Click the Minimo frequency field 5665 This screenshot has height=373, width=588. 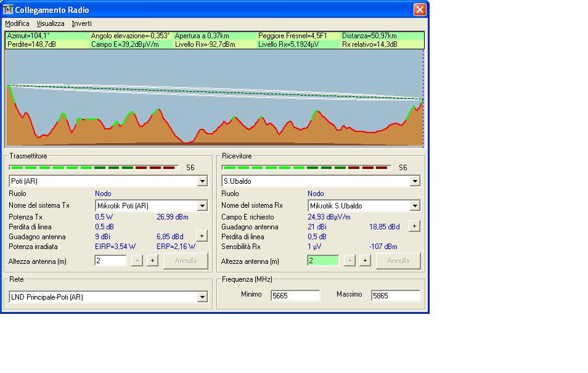click(x=295, y=296)
